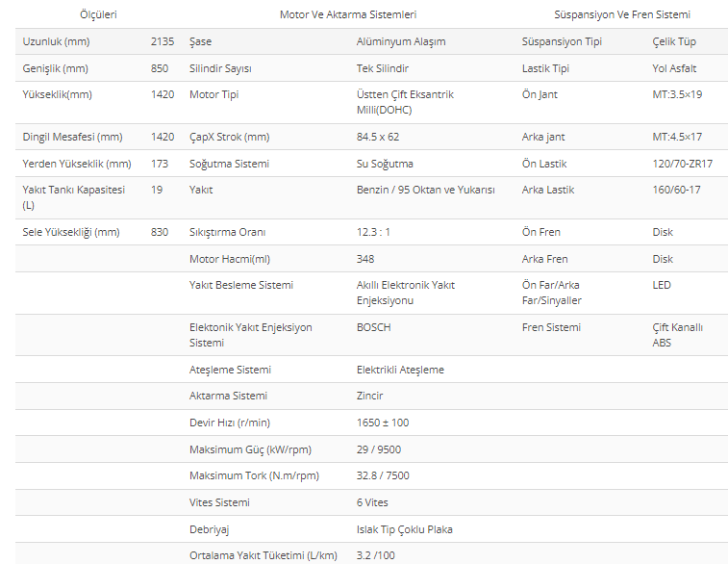Click the Motor Ve Aktarma Sistemleri header
This screenshot has width=728, height=564.
tap(348, 14)
